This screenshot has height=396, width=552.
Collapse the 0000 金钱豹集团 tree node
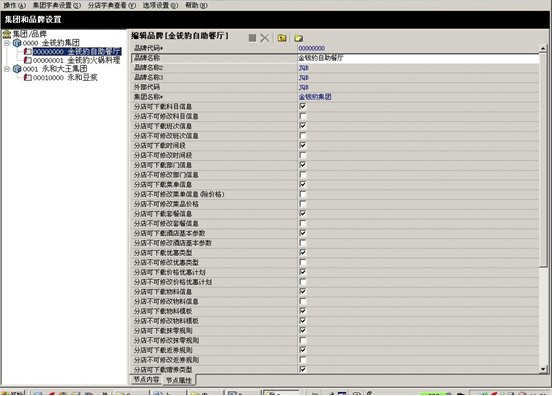tap(7, 43)
